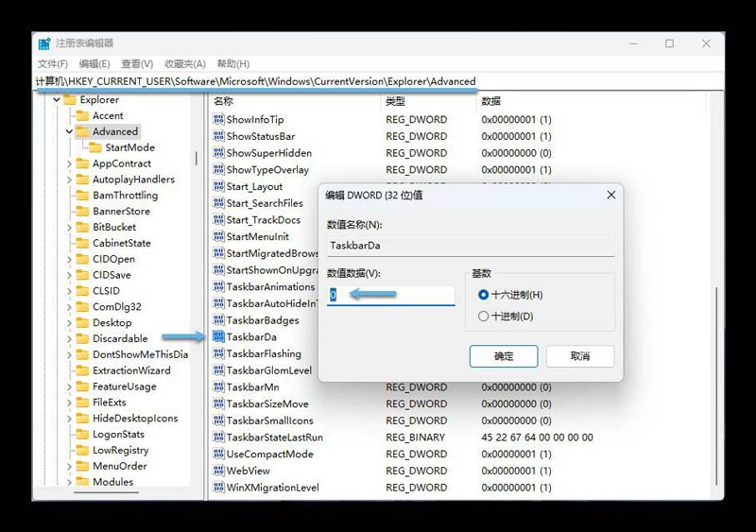
Task: Select the hexadecimal (十六进制) radio button
Action: (x=484, y=295)
